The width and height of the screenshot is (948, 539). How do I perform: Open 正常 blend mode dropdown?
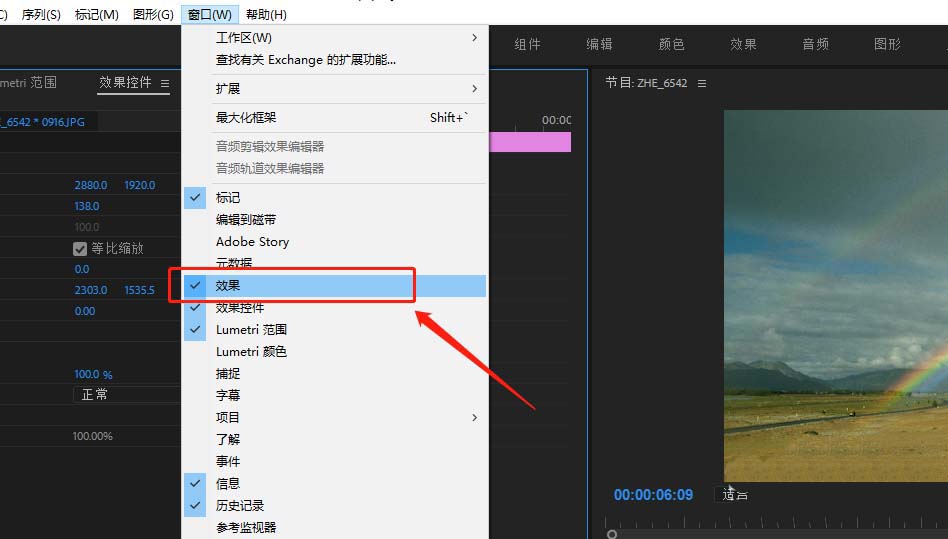coord(127,395)
